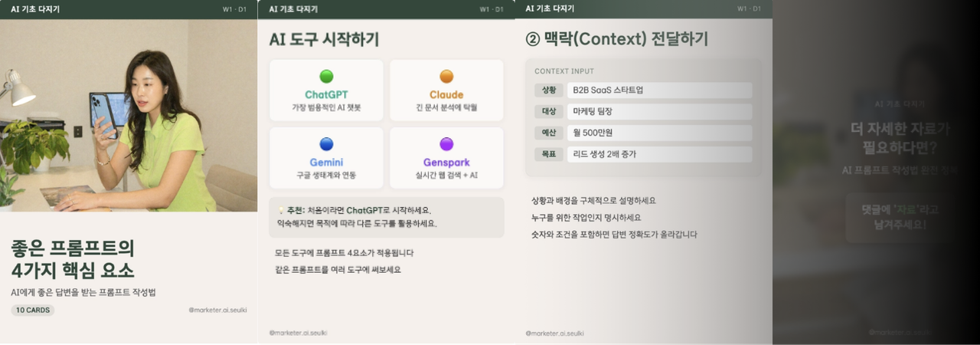
Task: Click the heading ② 맥락(Context) 전달하기
Action: [617, 39]
